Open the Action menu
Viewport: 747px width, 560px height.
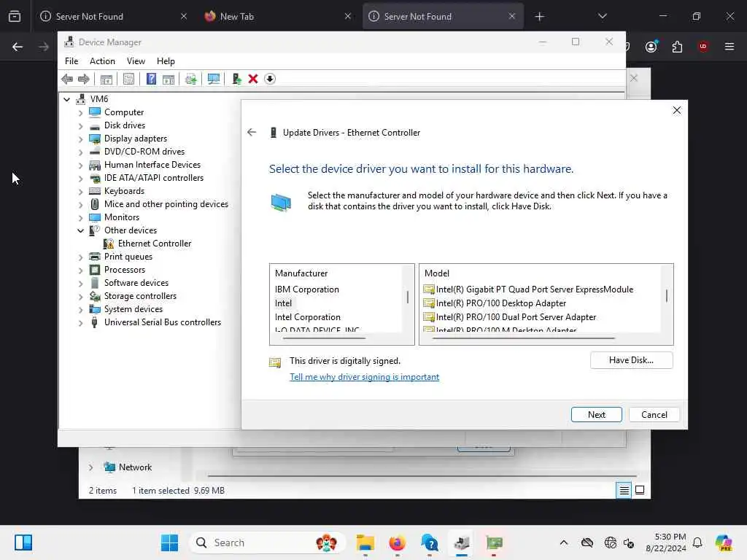[x=102, y=61]
